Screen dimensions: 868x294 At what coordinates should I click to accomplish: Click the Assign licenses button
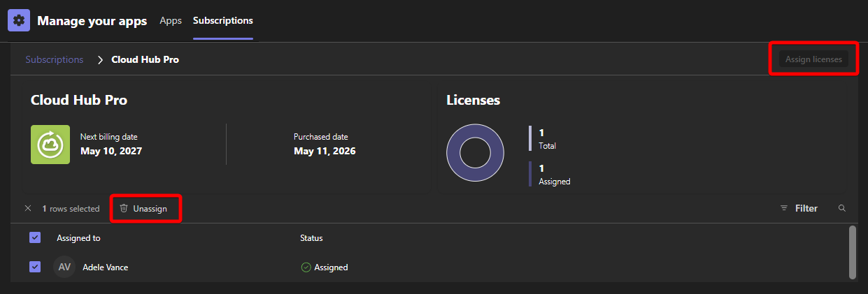(x=813, y=59)
